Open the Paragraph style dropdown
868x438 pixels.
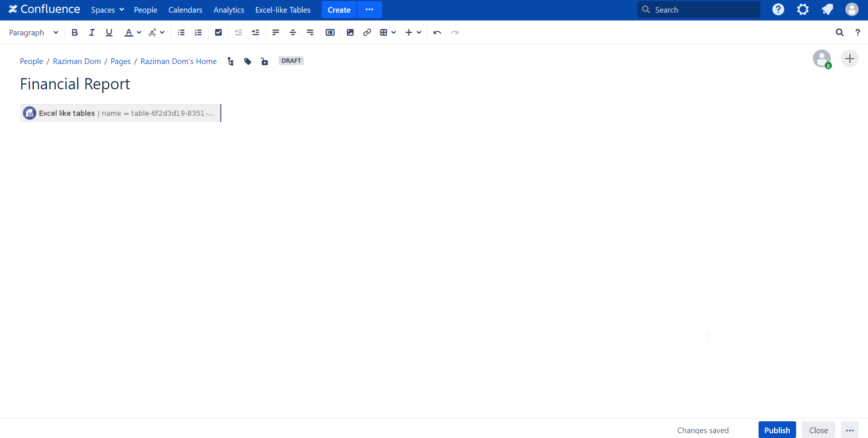pyautogui.click(x=34, y=33)
